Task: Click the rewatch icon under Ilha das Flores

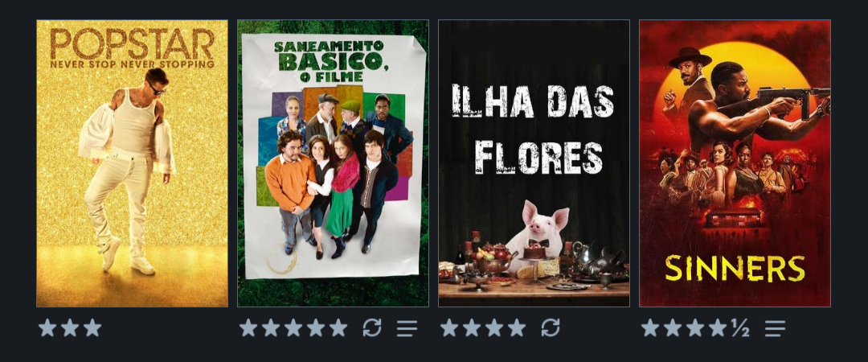Action: pos(551,327)
